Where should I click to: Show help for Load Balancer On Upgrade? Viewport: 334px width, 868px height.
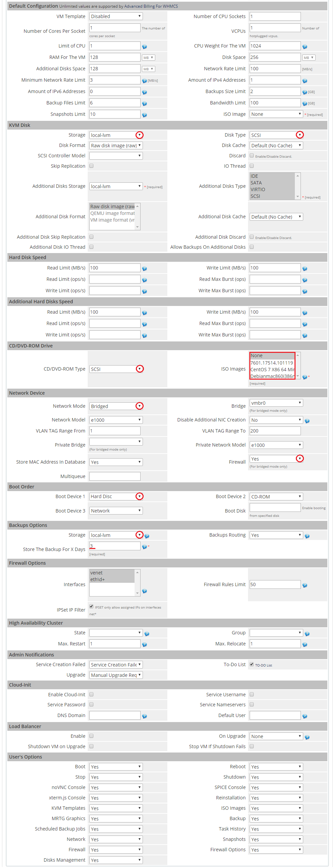[x=307, y=737]
